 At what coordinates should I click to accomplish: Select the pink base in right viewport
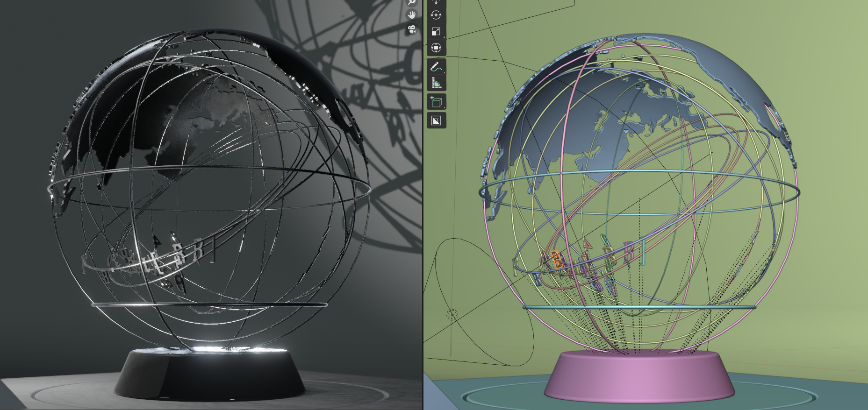point(638,378)
